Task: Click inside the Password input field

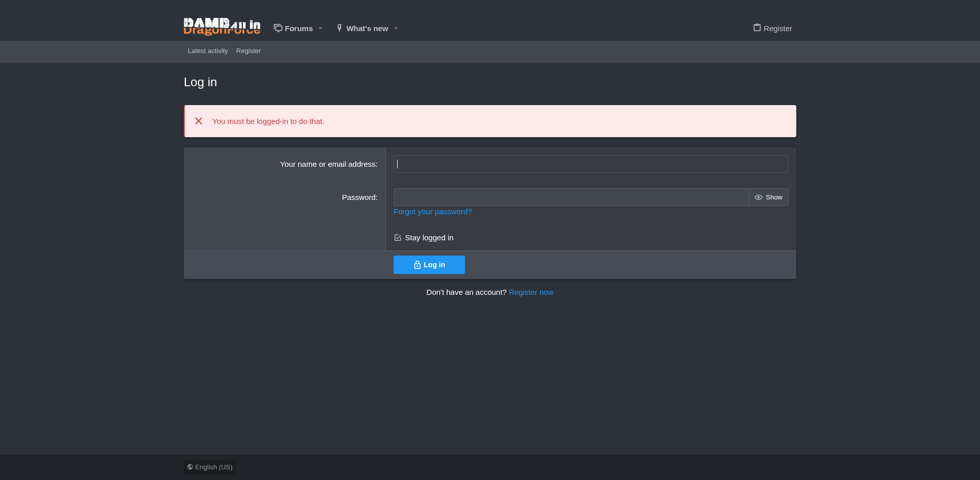Action: [x=571, y=197]
